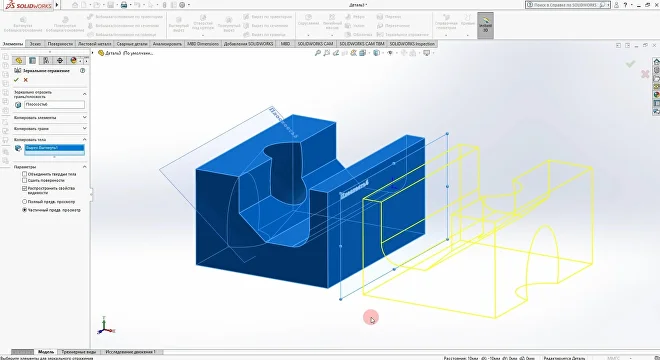Switch to Поверхности ribbon tab
The width and height of the screenshot is (660, 360).
(x=60, y=44)
